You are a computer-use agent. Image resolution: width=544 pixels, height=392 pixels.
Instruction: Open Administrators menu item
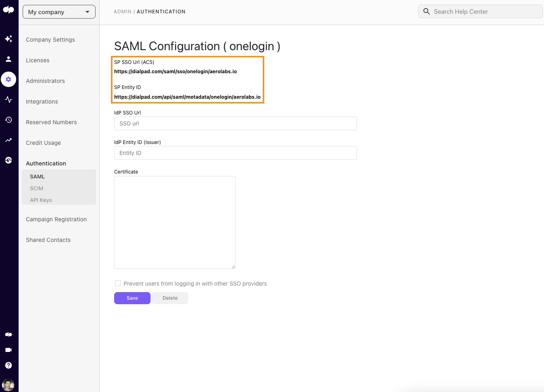(x=45, y=81)
